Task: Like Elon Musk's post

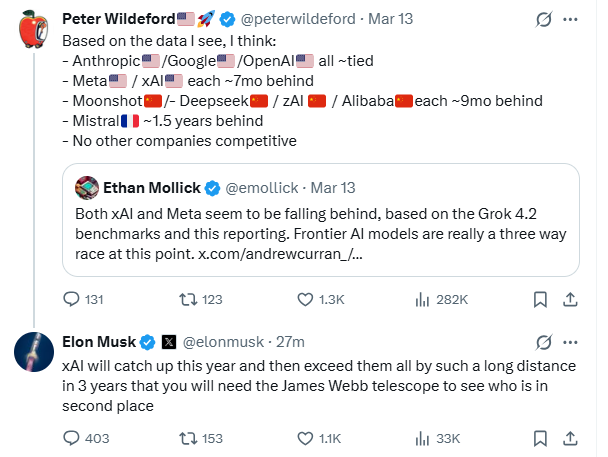Action: (x=308, y=437)
